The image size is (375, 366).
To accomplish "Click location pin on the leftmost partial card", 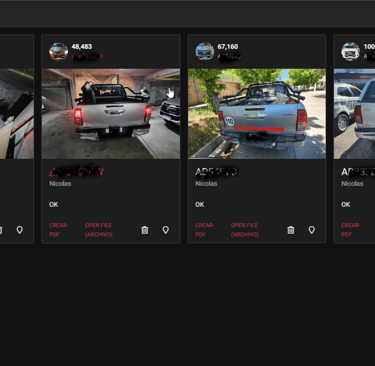I will click(20, 230).
